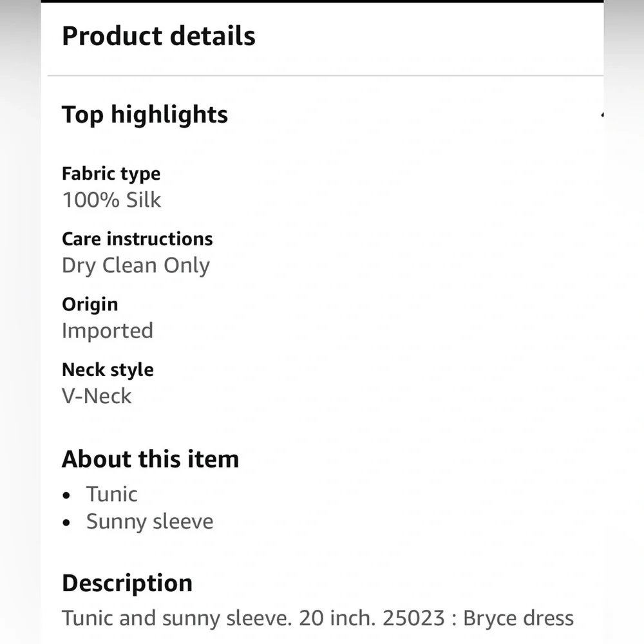Click the bullet dot beside Sunny sleeve

point(68,523)
